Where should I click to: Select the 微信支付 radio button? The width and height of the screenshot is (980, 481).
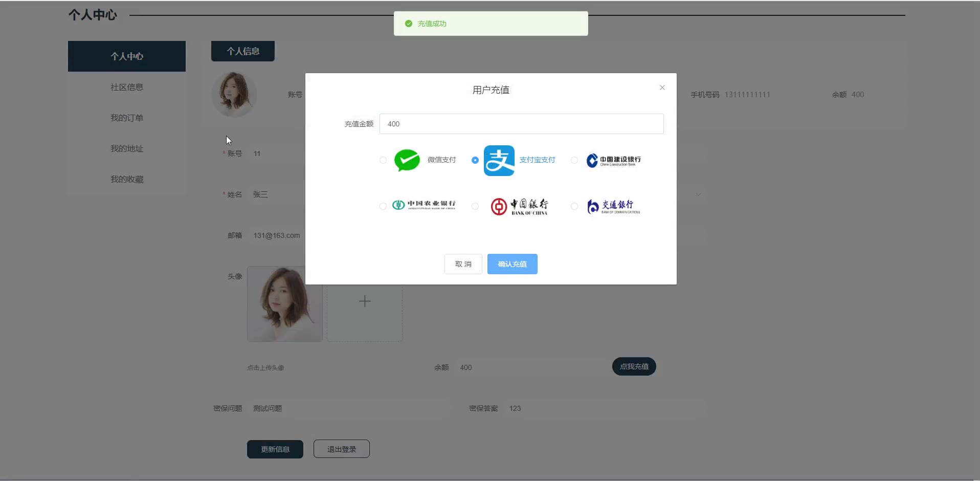(x=383, y=160)
